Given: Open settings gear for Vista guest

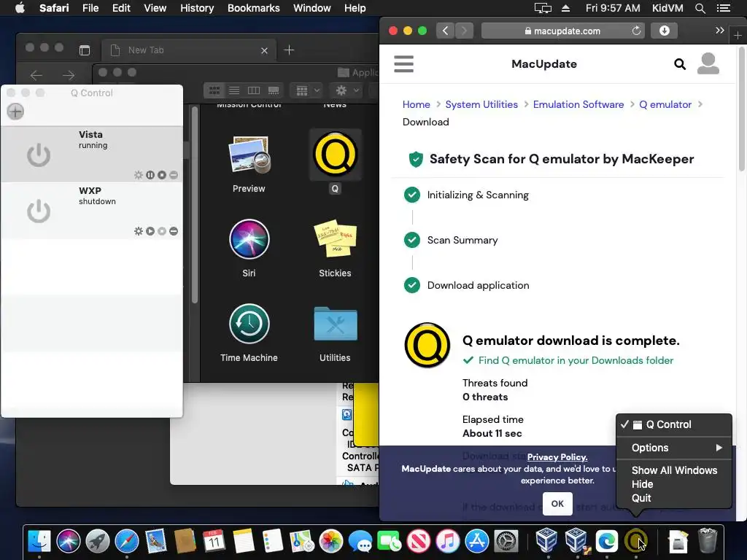Looking at the screenshot, I should (x=139, y=175).
